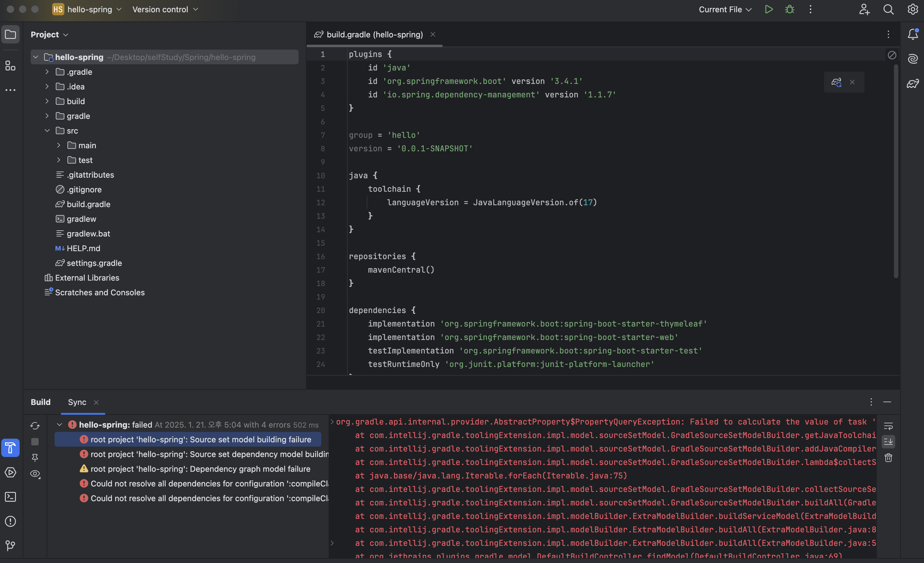Open the Problems tool window icon

(10, 521)
